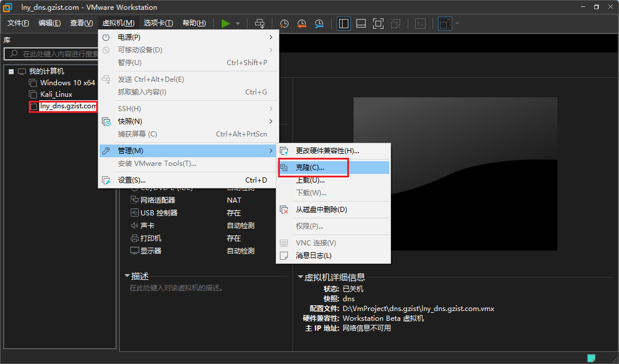Open the 选项卡(T) menu
This screenshot has height=364, width=619.
coord(158,23)
